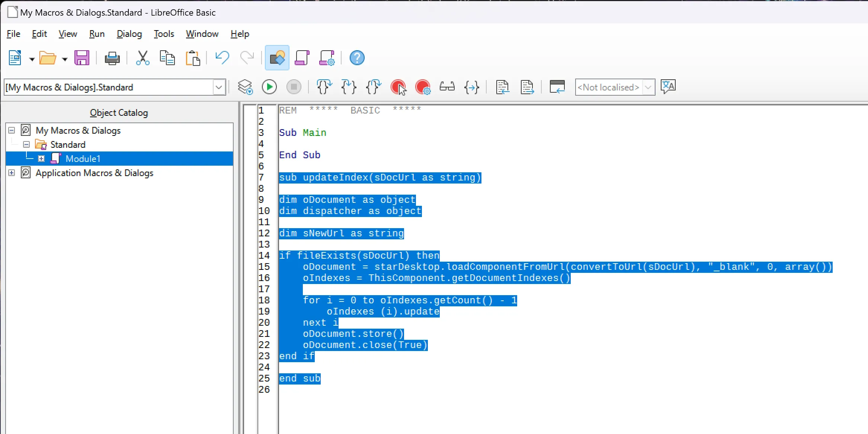The width and height of the screenshot is (868, 434).
Task: Open the File menu
Action: click(13, 34)
